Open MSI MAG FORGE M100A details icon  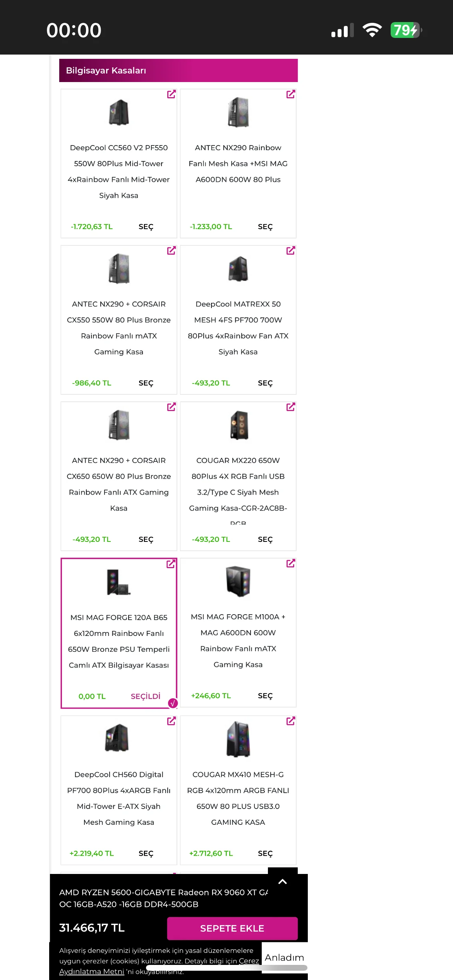point(290,564)
